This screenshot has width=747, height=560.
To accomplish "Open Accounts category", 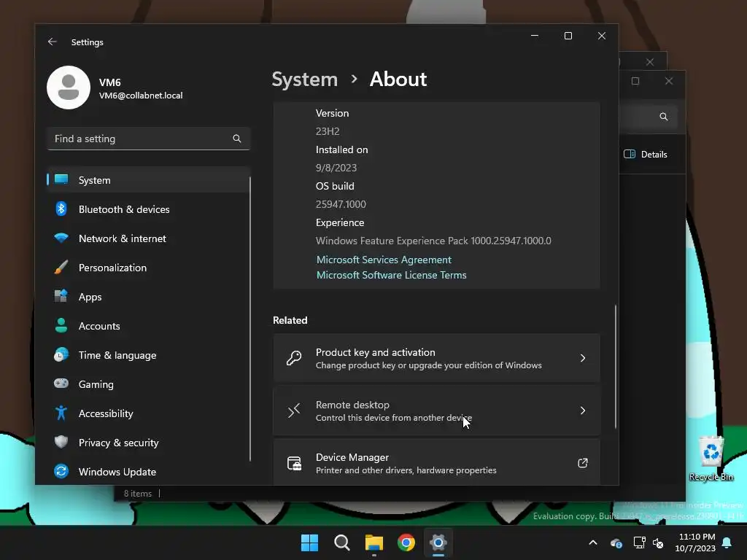I will pyautogui.click(x=148, y=326).
